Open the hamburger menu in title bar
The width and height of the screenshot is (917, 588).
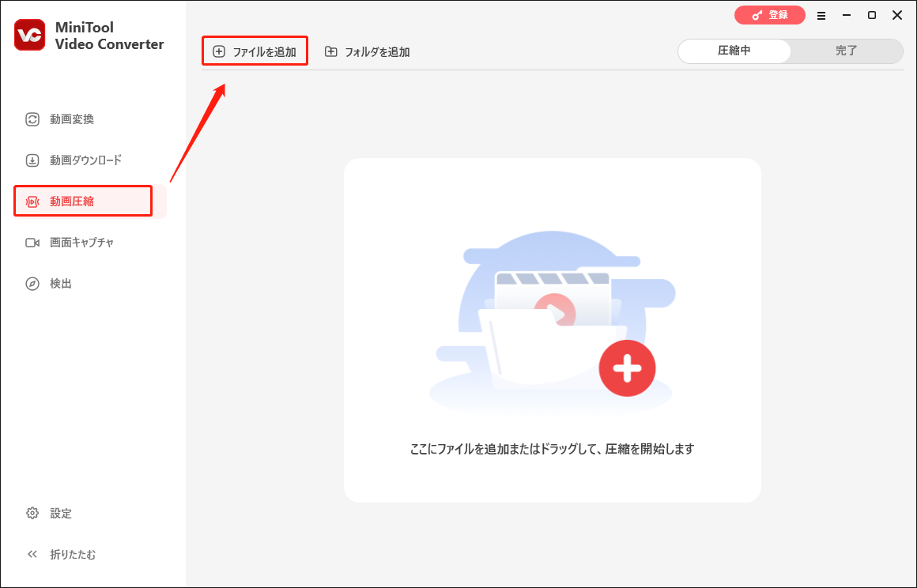821,16
